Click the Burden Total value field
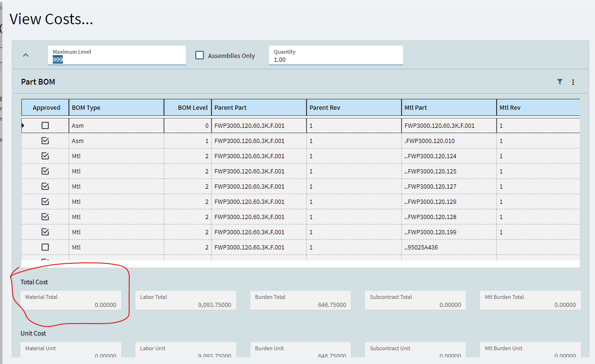 [300, 301]
